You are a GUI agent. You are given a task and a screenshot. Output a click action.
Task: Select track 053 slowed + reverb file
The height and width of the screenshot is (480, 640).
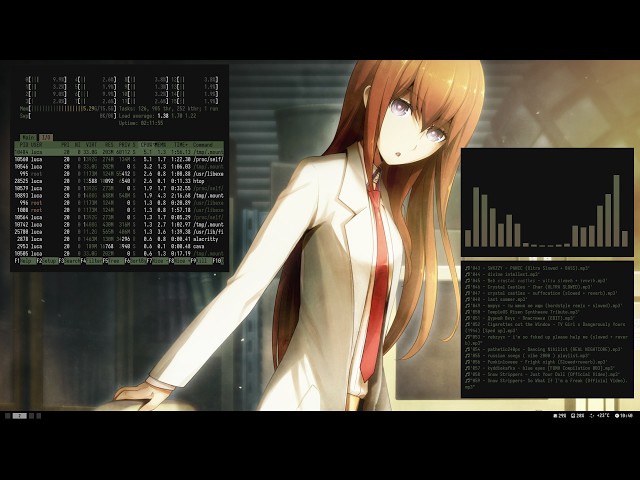click(x=547, y=340)
